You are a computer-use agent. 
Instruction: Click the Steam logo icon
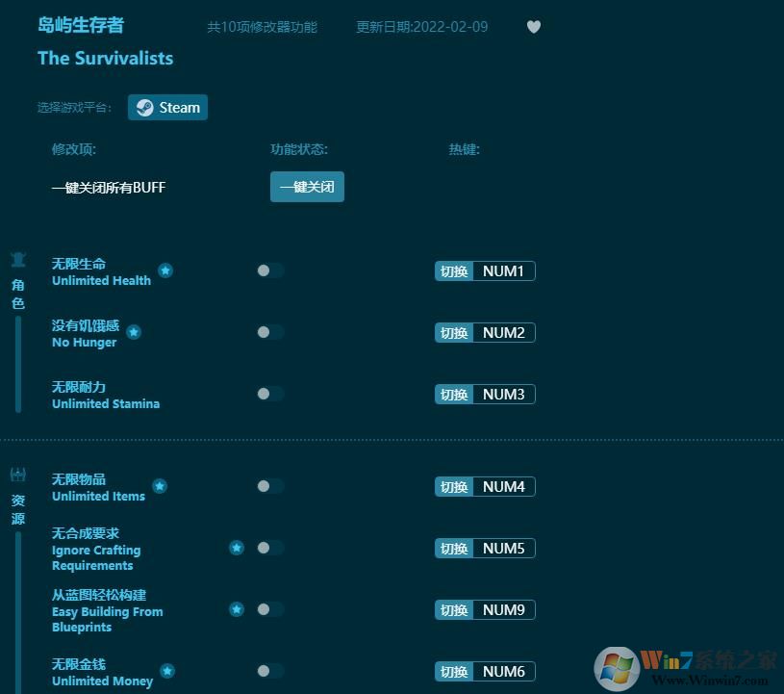click(x=145, y=108)
